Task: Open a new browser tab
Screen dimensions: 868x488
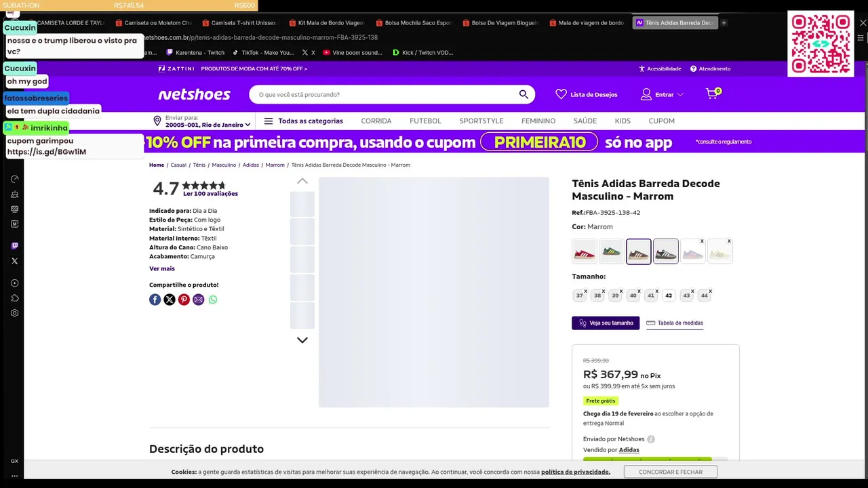Action: tap(724, 23)
